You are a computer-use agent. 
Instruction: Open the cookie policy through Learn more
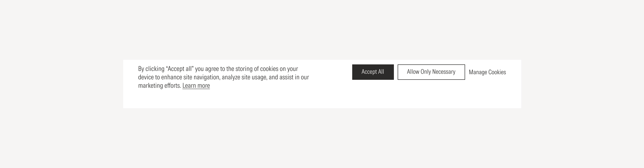(x=196, y=85)
